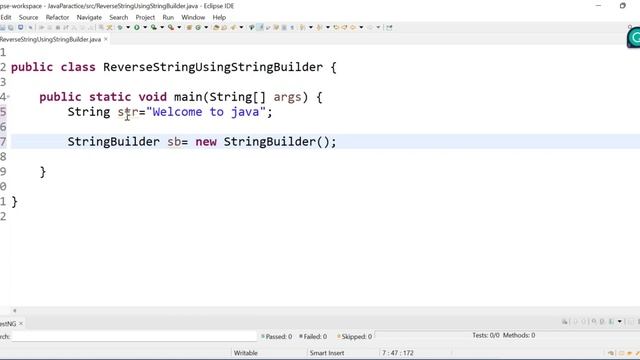Open the Run launch dropdown arrow
Screen dimensions: 640x360
pos(145,27)
